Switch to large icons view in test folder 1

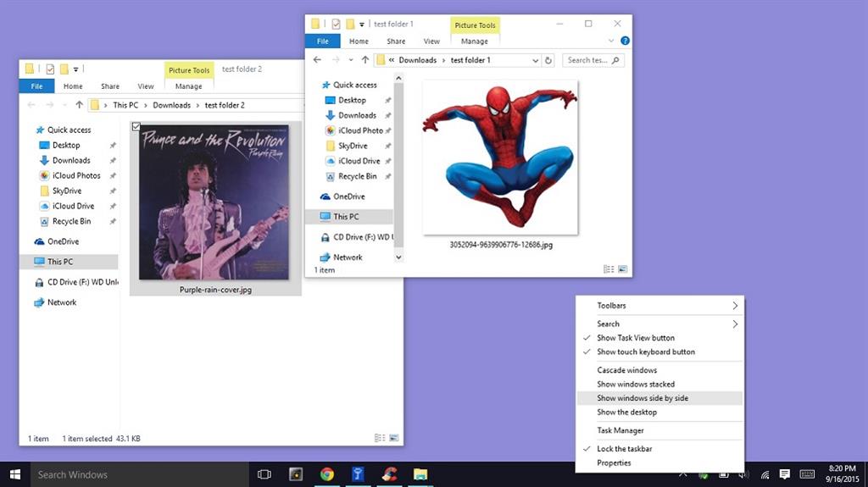623,269
